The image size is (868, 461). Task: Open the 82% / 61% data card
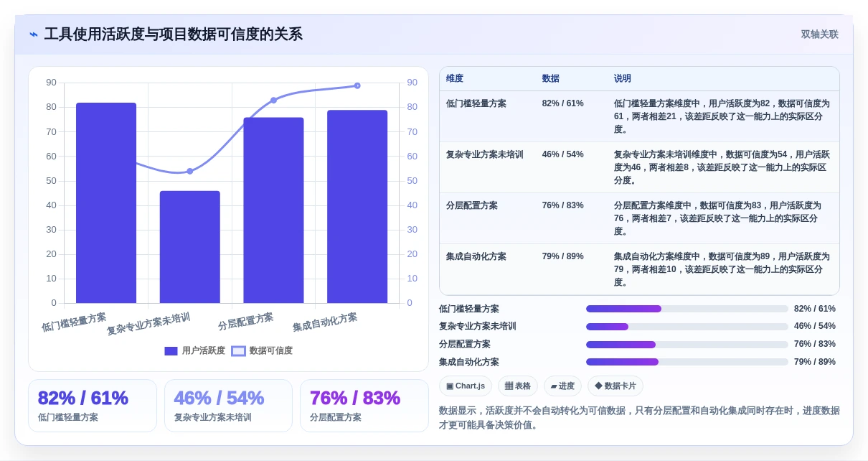[93, 406]
